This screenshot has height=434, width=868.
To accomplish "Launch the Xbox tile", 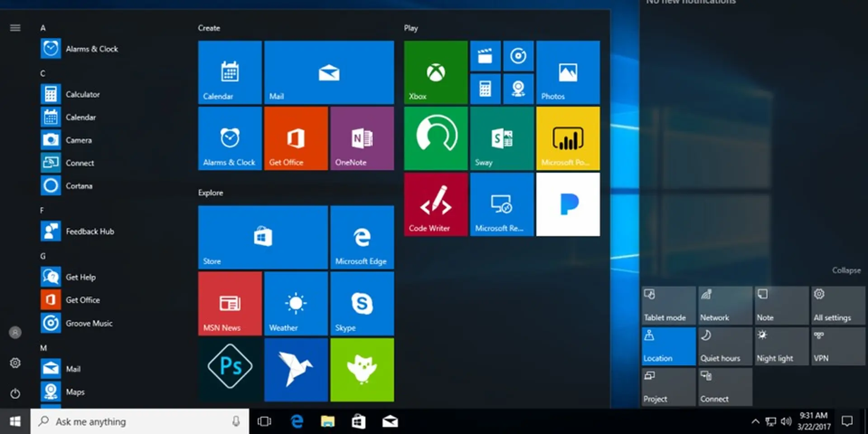I will click(434, 72).
